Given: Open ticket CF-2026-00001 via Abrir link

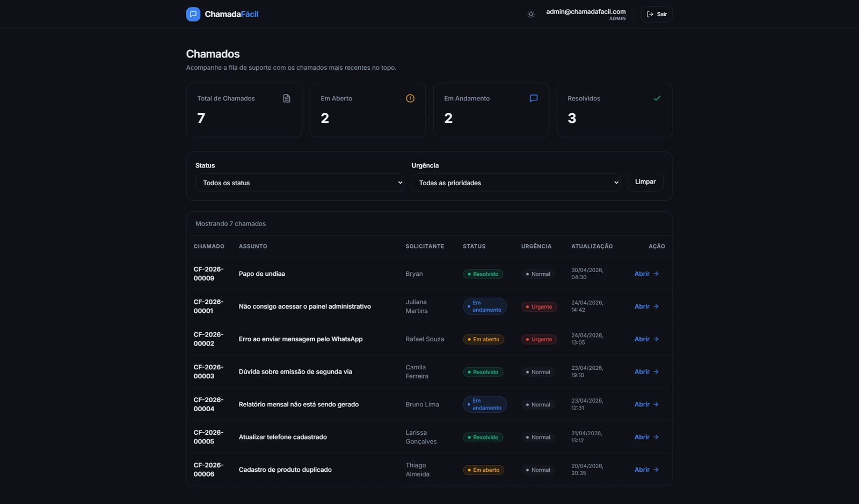Looking at the screenshot, I should tap(646, 306).
